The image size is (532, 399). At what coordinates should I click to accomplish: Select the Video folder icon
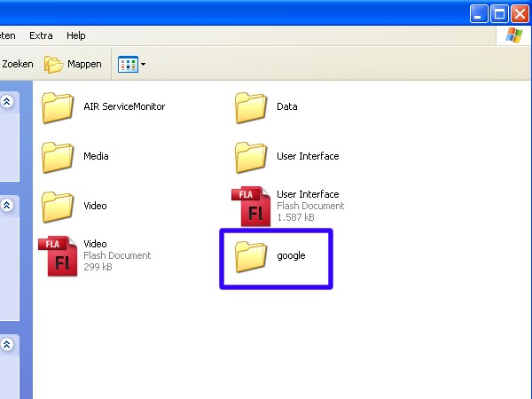pos(59,207)
